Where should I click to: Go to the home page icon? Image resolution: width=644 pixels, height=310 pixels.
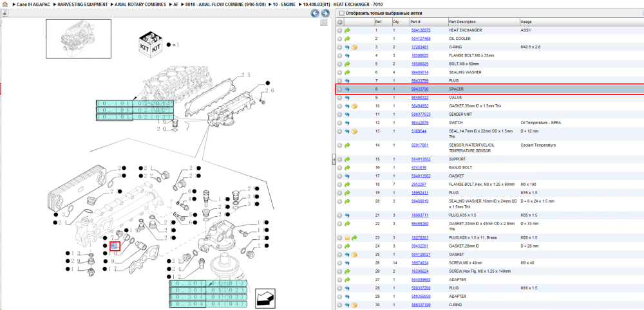tap(5, 4)
